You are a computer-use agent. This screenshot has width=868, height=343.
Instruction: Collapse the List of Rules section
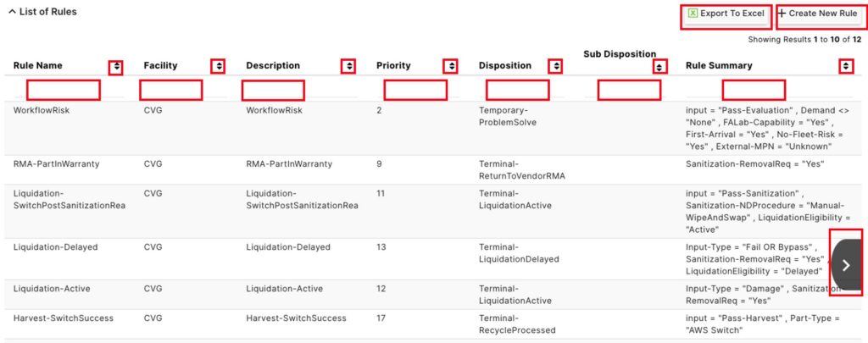pyautogui.click(x=12, y=12)
